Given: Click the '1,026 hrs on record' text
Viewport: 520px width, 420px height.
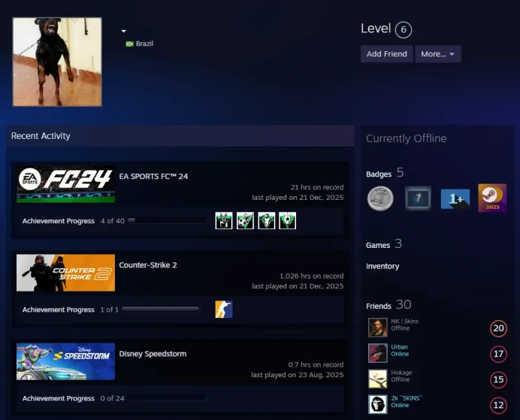Looking at the screenshot, I should (x=311, y=276).
